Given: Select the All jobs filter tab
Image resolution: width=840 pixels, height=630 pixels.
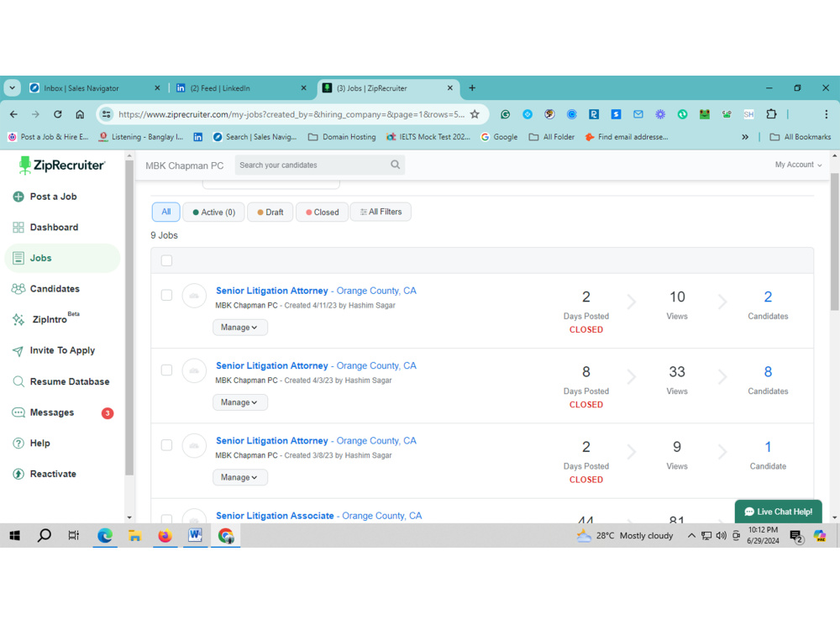Looking at the screenshot, I should point(166,212).
